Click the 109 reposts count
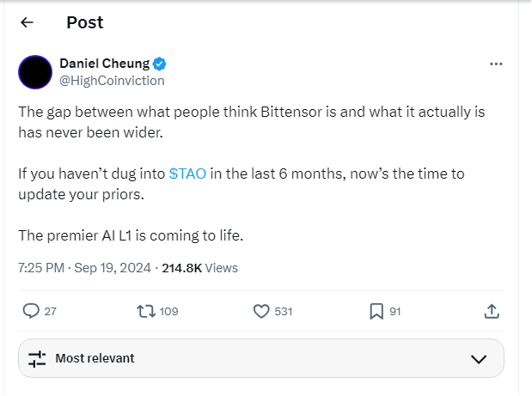The width and height of the screenshot is (532, 396). point(168,312)
